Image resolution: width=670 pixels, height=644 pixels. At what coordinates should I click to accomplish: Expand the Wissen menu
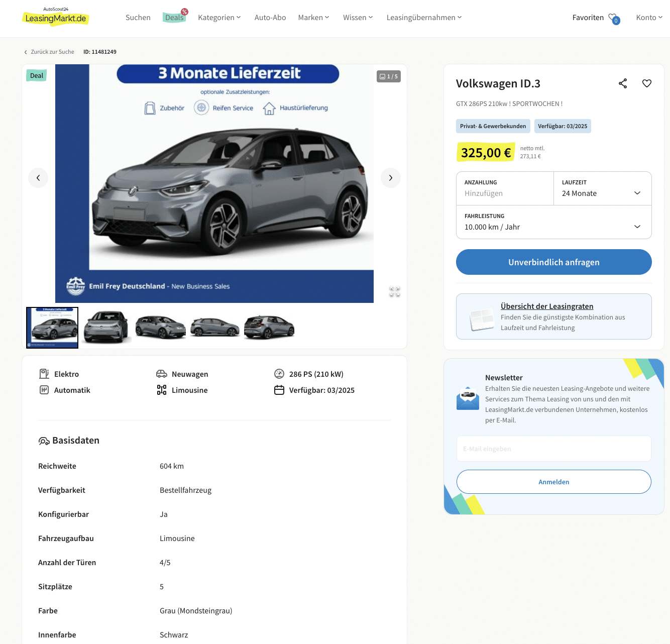(x=358, y=18)
